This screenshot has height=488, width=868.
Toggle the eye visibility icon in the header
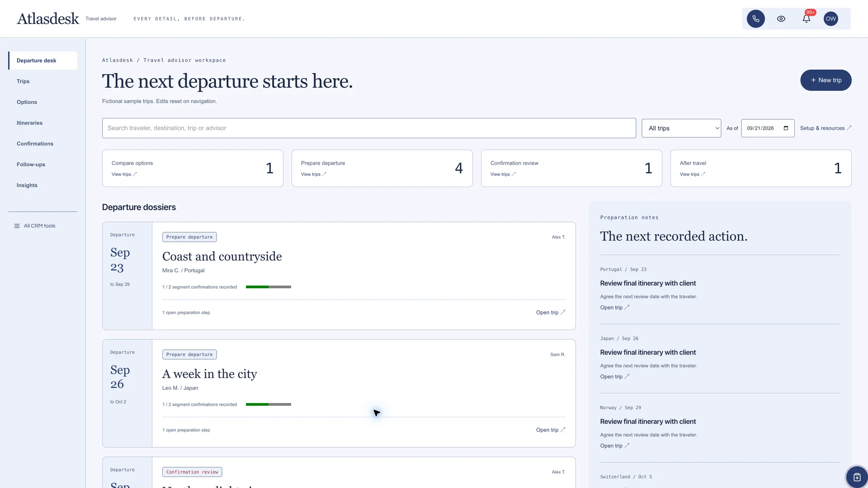(781, 19)
